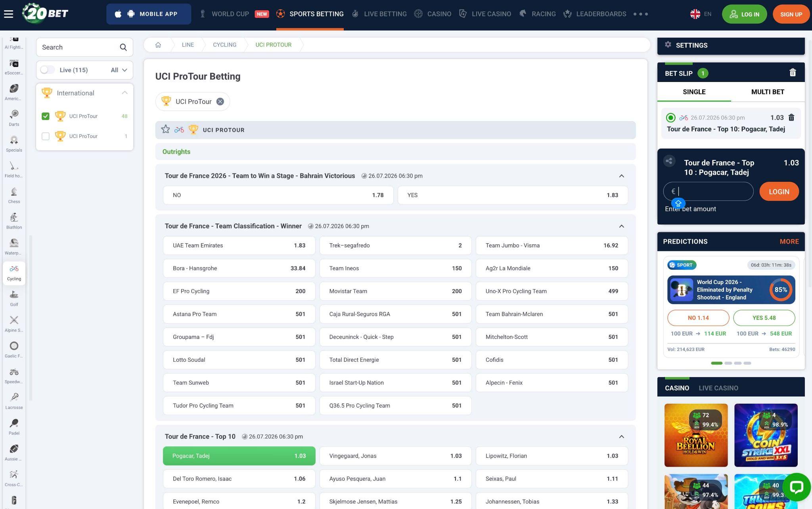Favorite UCI ProTour with star icon
Viewport: 812px width, 509px height.
[165, 130]
